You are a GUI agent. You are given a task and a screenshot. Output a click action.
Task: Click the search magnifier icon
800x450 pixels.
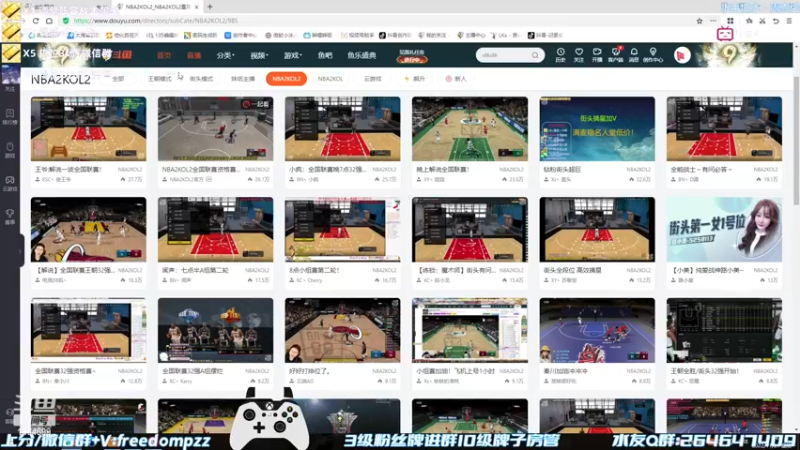(535, 55)
